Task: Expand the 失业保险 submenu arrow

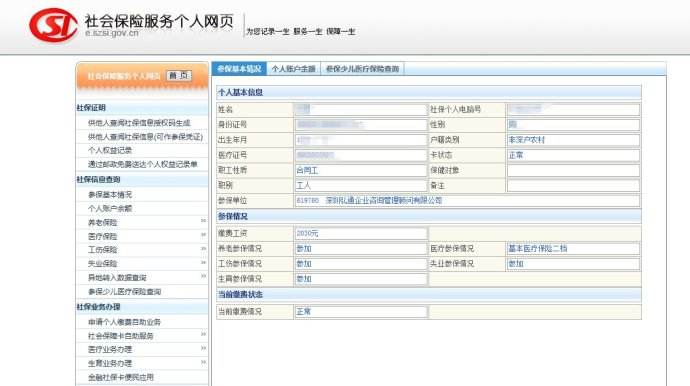Action: click(203, 263)
